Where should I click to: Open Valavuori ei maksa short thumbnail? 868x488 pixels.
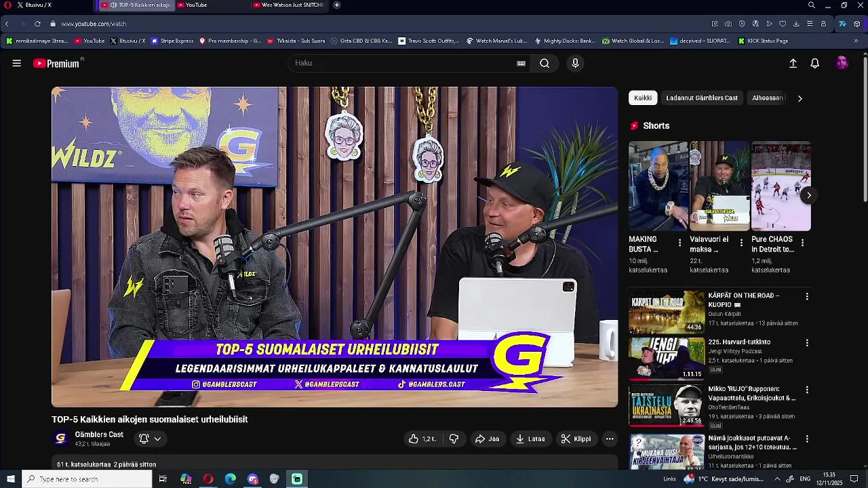pyautogui.click(x=719, y=186)
